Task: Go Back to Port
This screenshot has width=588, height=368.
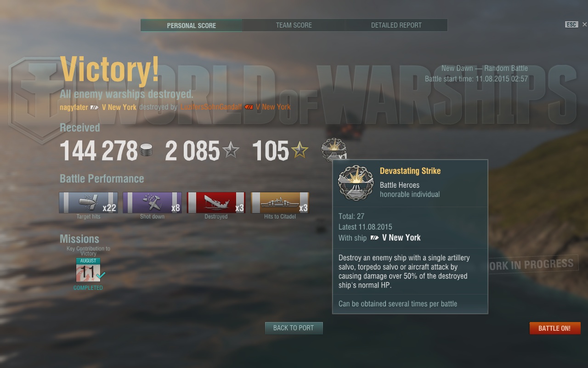Action: coord(294,328)
